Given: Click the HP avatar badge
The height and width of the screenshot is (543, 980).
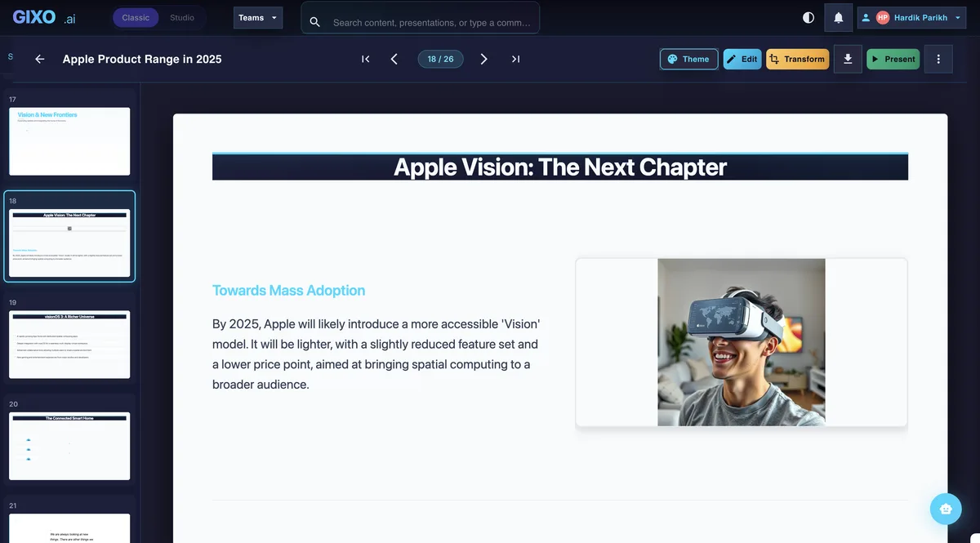Looking at the screenshot, I should 883,17.
